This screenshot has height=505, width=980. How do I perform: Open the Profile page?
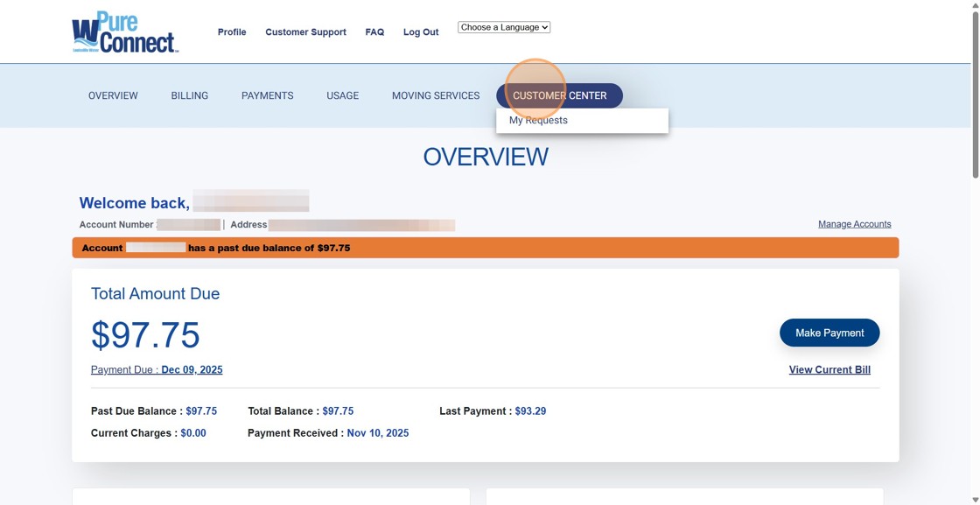(232, 32)
